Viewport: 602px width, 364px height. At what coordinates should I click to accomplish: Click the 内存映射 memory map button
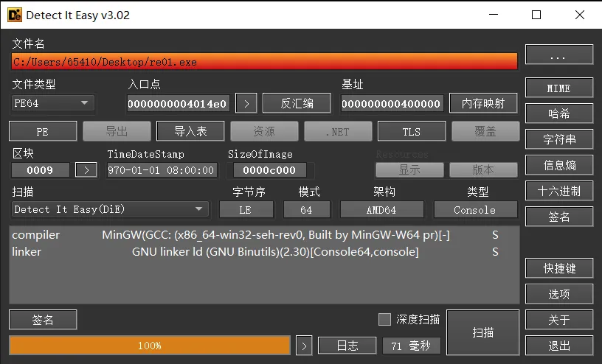pos(483,103)
